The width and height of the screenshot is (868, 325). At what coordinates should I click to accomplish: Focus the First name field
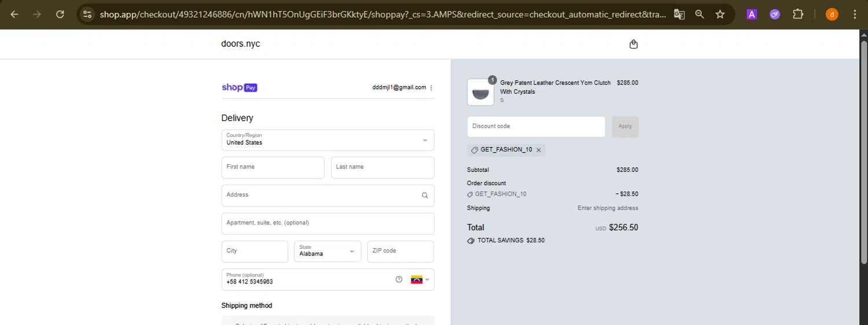coord(273,168)
